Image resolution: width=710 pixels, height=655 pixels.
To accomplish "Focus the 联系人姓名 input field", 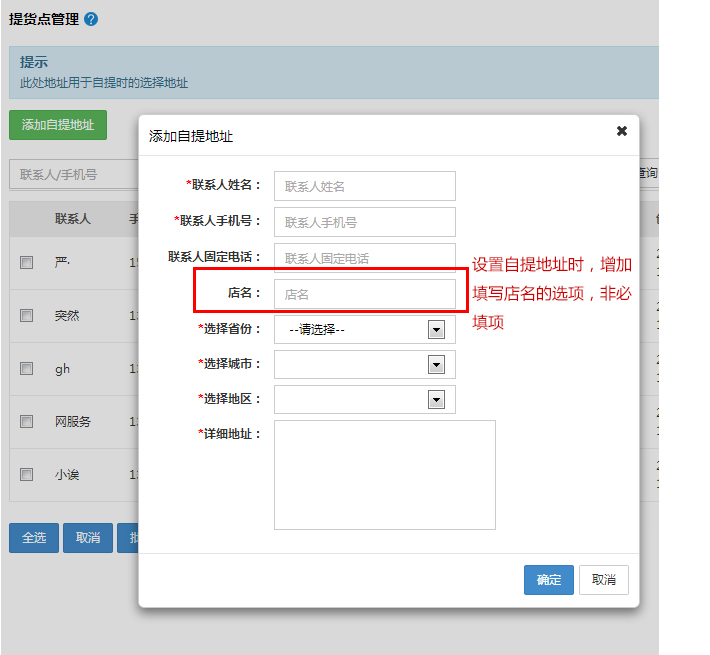I will click(x=364, y=186).
